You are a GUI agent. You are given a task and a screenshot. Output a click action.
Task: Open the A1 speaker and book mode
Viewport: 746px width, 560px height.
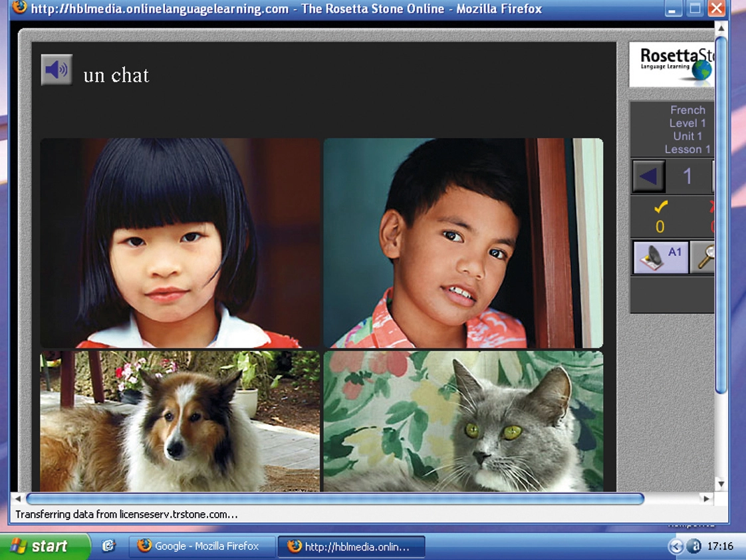coord(661,257)
